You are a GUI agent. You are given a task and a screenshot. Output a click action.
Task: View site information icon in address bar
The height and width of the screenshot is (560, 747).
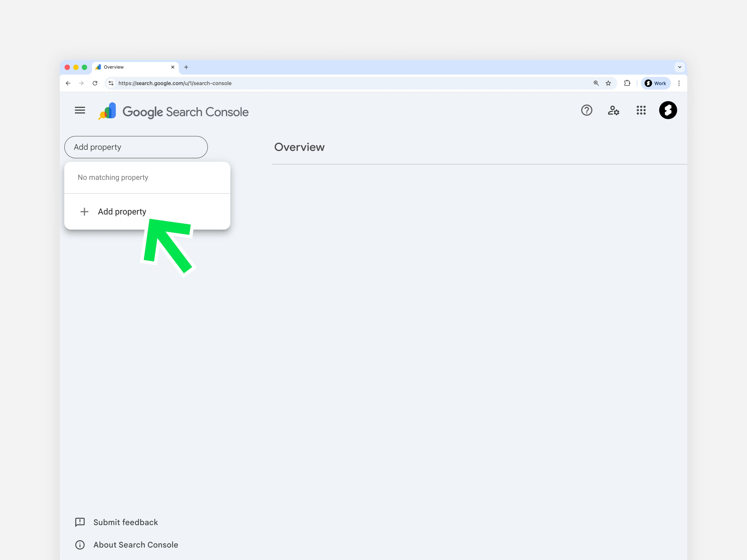point(111,83)
